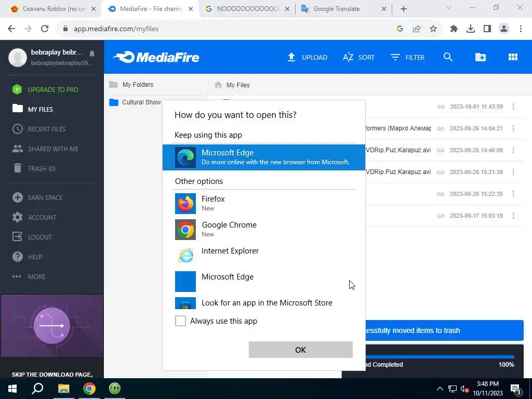Look for an app in Microsoft Store
This screenshot has width=532, height=399.
tap(263, 303)
